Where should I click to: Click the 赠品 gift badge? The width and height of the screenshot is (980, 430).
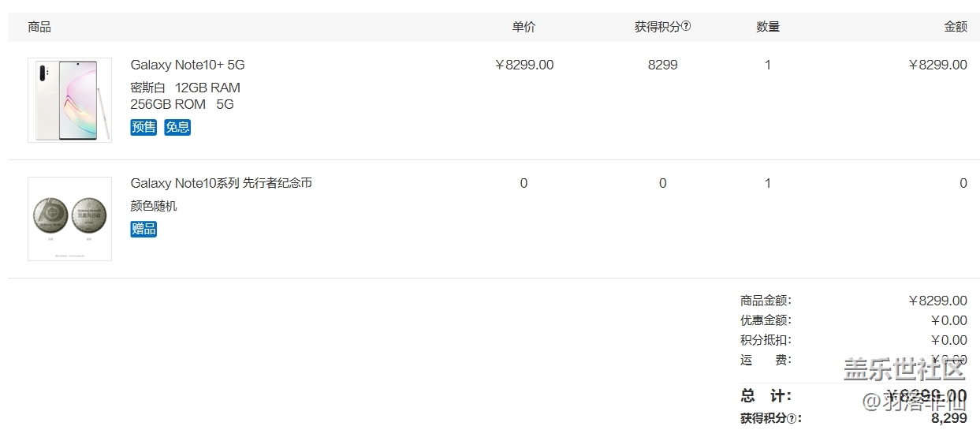143,229
